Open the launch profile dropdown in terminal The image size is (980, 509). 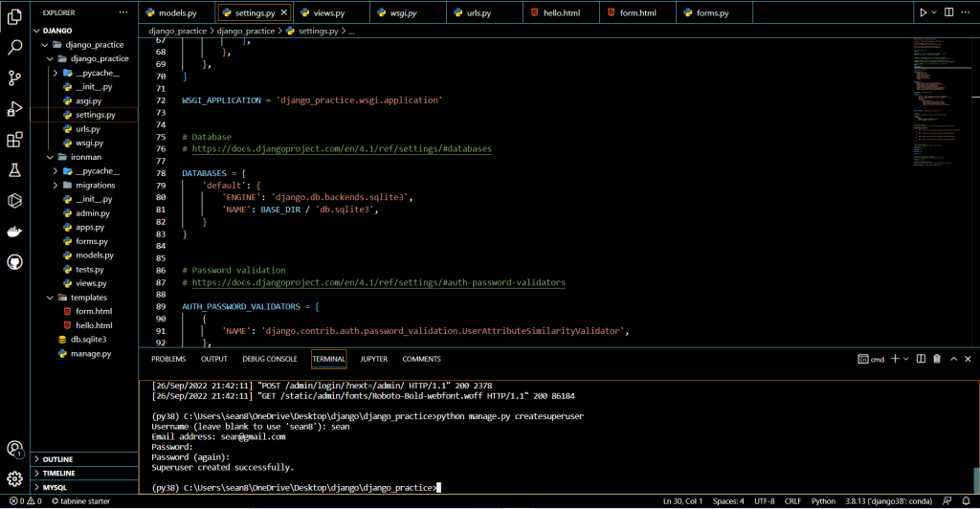click(x=905, y=359)
